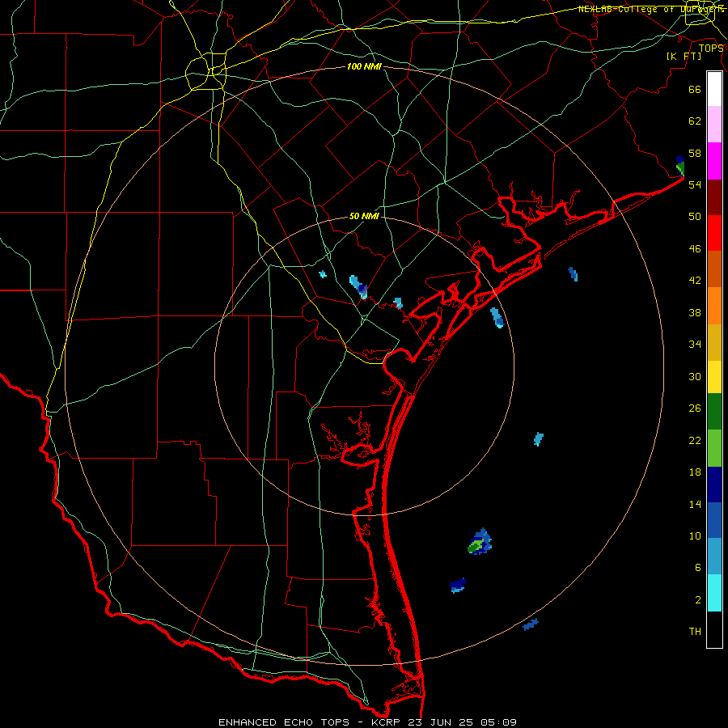Click the "46" legend value
The image size is (728, 728).
point(695,249)
